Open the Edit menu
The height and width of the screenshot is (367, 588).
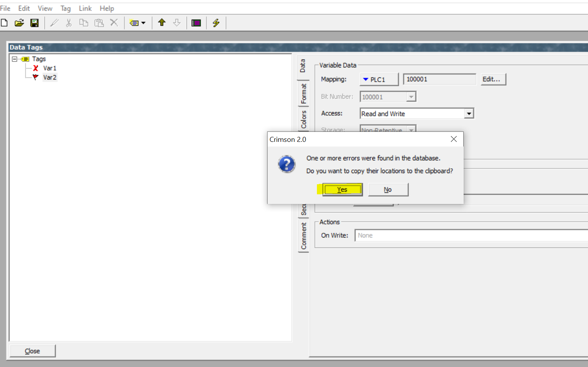(x=24, y=8)
